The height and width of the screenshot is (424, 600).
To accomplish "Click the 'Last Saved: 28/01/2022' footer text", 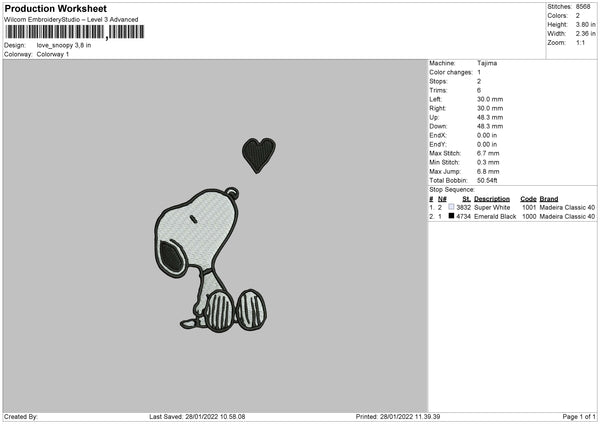I will pyautogui.click(x=197, y=417).
